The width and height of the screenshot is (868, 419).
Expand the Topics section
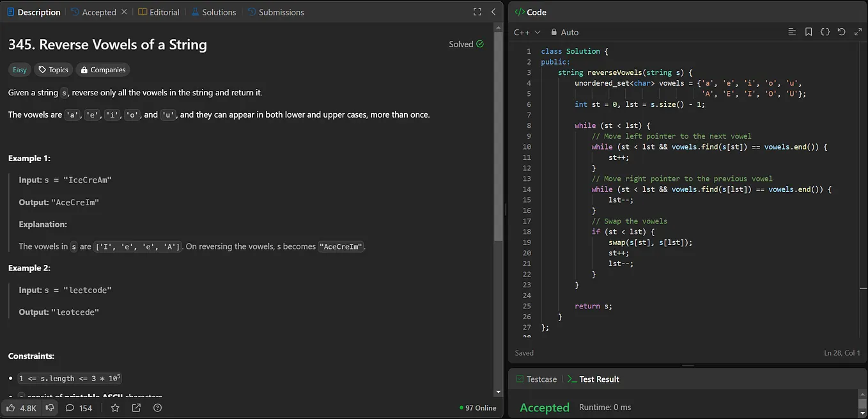(x=53, y=69)
